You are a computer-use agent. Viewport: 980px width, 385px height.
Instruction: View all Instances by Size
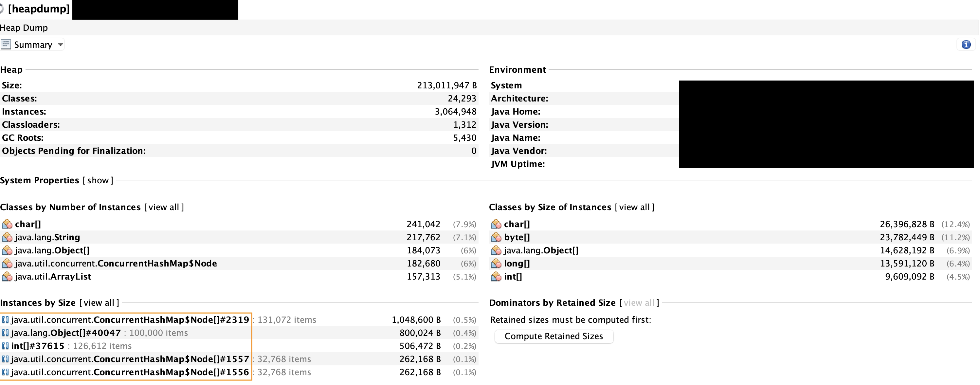click(x=99, y=303)
